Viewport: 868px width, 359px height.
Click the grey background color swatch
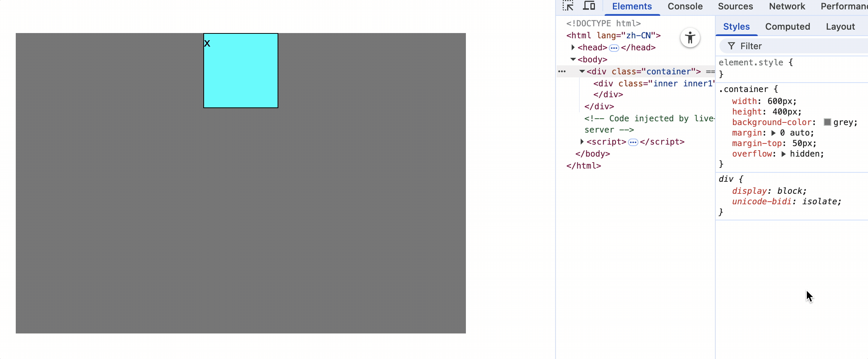click(x=827, y=122)
